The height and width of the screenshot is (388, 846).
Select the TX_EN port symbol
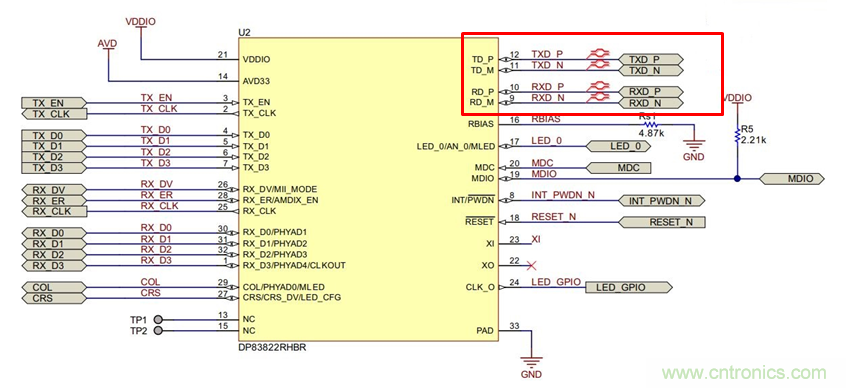[53, 103]
